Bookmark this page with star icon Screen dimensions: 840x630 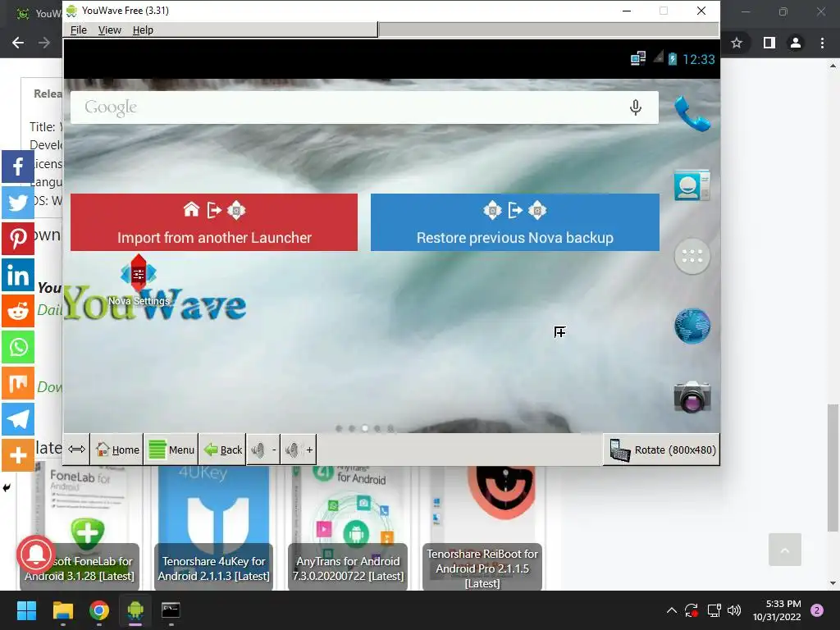[737, 43]
